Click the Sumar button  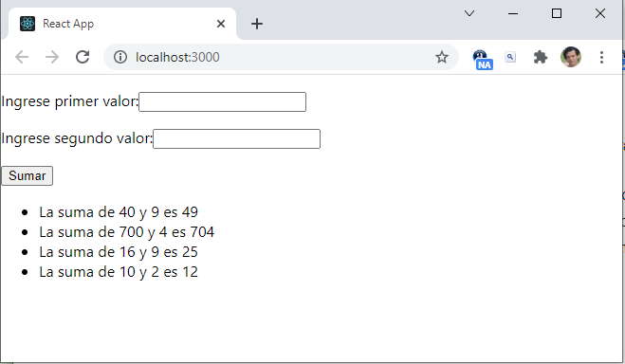tap(28, 175)
